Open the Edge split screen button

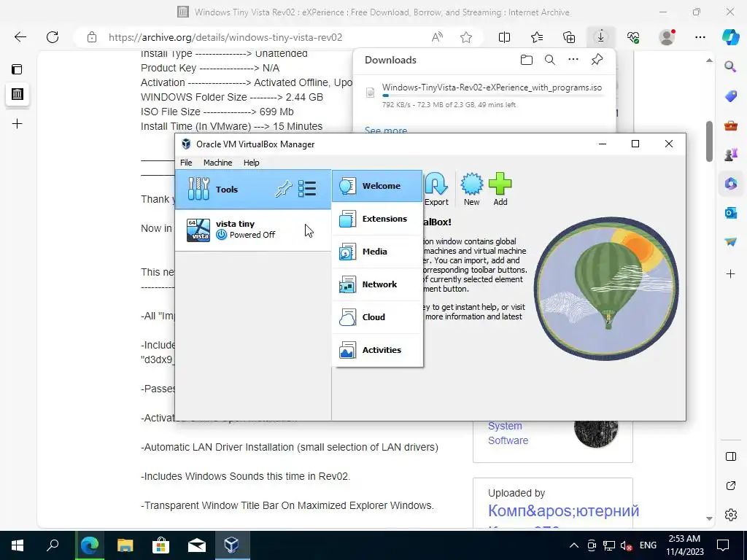point(504,37)
